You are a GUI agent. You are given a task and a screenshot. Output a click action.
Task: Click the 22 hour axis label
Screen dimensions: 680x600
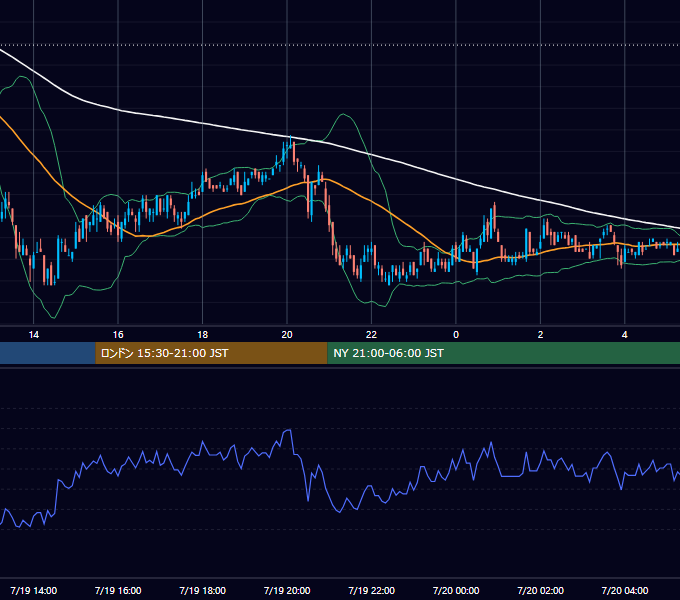point(371,335)
